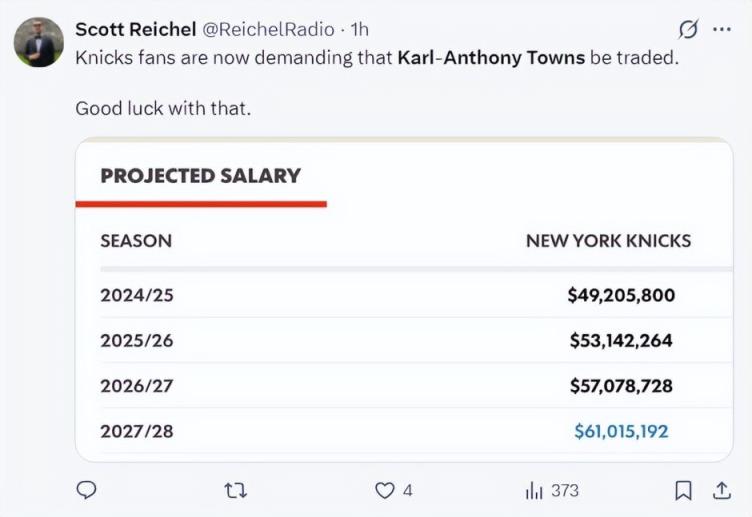Open Scott Reichel's profile picture
Image resolution: width=752 pixels, height=517 pixels.
click(x=39, y=42)
